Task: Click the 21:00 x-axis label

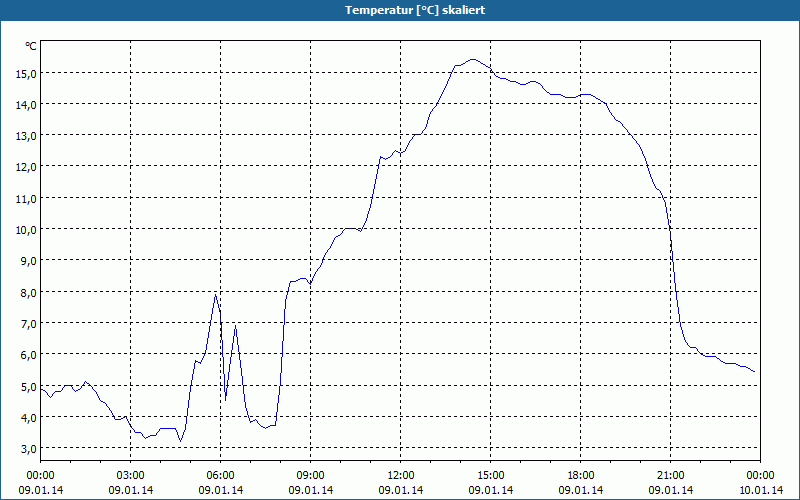Action: pos(670,476)
